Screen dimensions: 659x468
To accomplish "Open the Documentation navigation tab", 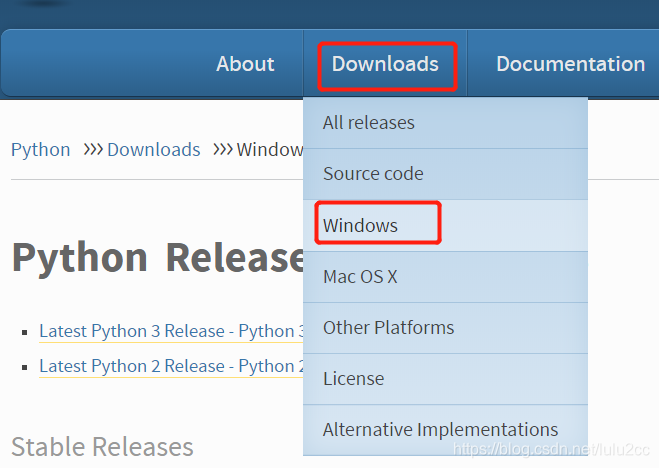I will click(x=570, y=64).
